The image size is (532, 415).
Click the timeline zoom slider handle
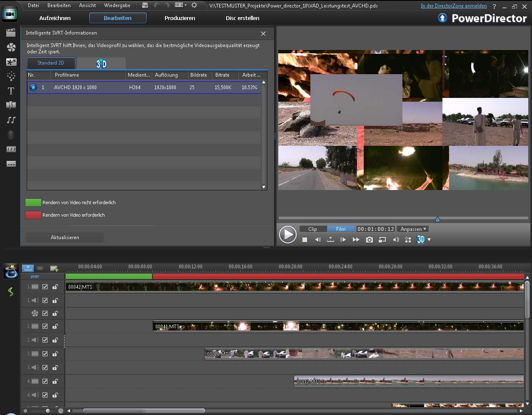(x=48, y=410)
